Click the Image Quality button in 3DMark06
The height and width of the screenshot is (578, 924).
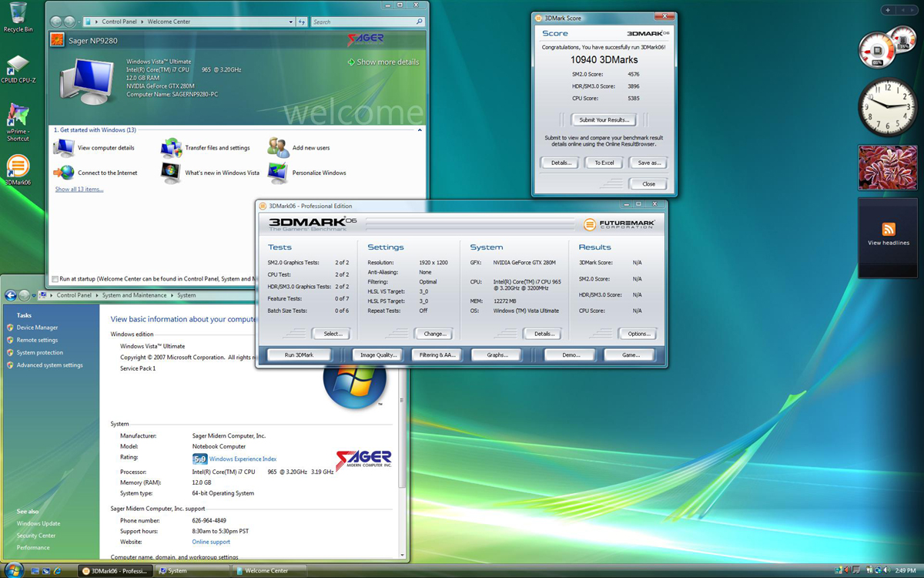[x=378, y=355]
